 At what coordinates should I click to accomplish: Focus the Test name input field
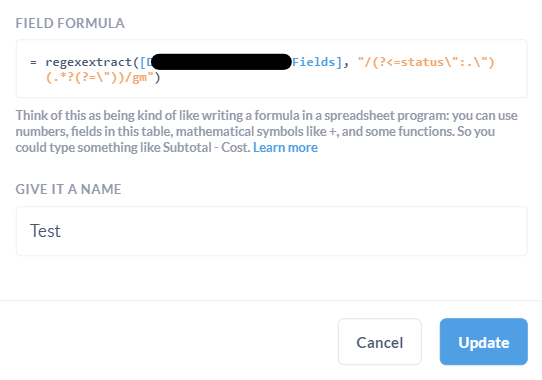[272, 231]
